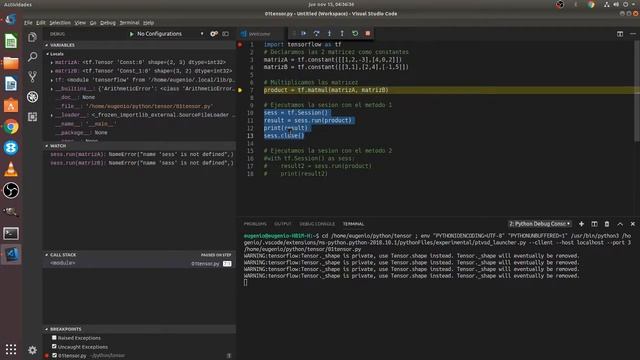This screenshot has height=360, width=640.
Task: Open the Edit menu
Action: point(41,23)
